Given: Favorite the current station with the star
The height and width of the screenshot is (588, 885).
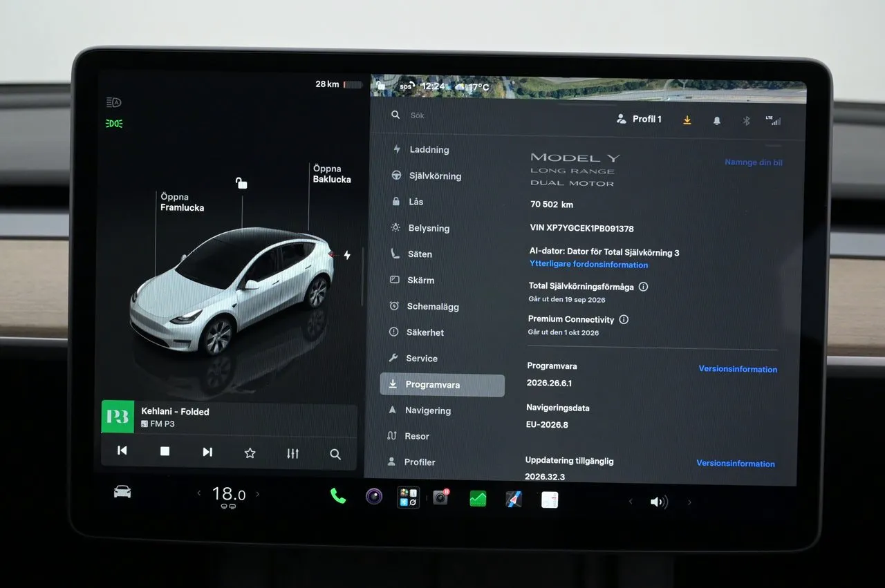Looking at the screenshot, I should [250, 453].
